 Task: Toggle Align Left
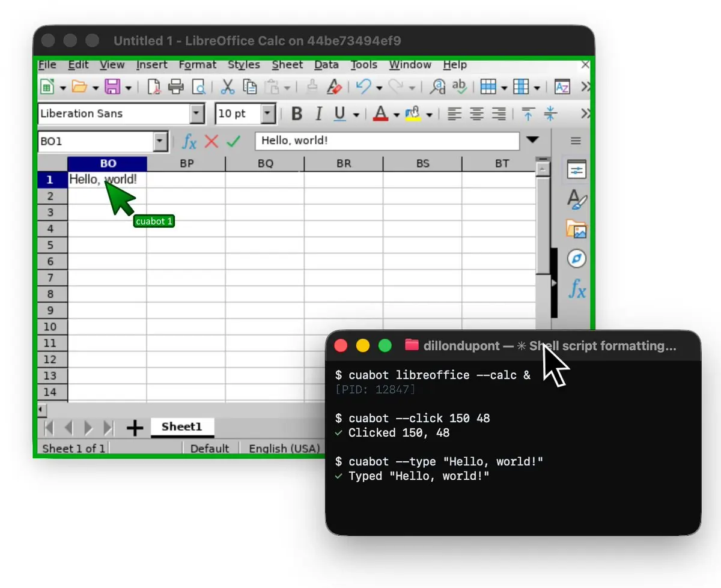[x=455, y=114]
